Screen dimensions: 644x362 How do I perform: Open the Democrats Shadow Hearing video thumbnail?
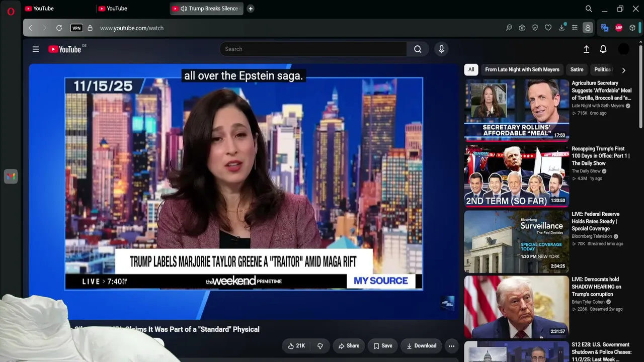517,307
